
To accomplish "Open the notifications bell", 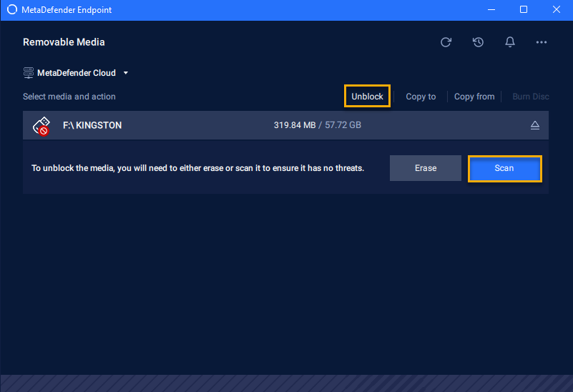I will pyautogui.click(x=510, y=42).
